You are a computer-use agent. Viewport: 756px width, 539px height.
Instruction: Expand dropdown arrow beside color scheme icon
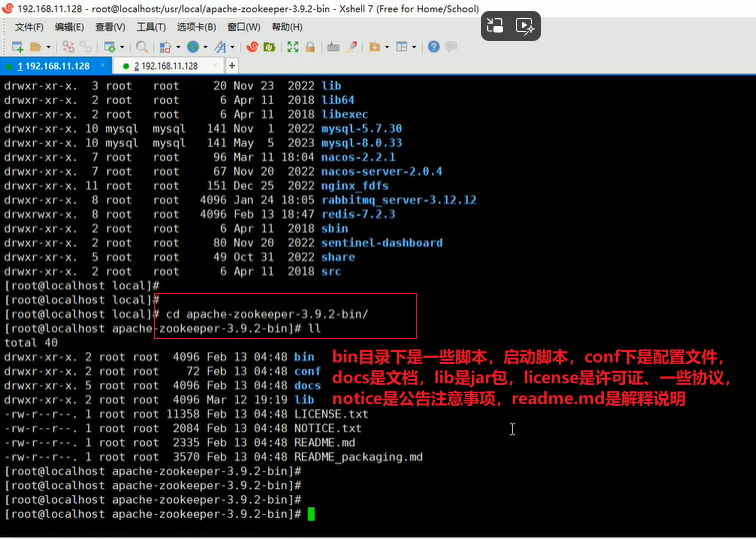coord(178,47)
